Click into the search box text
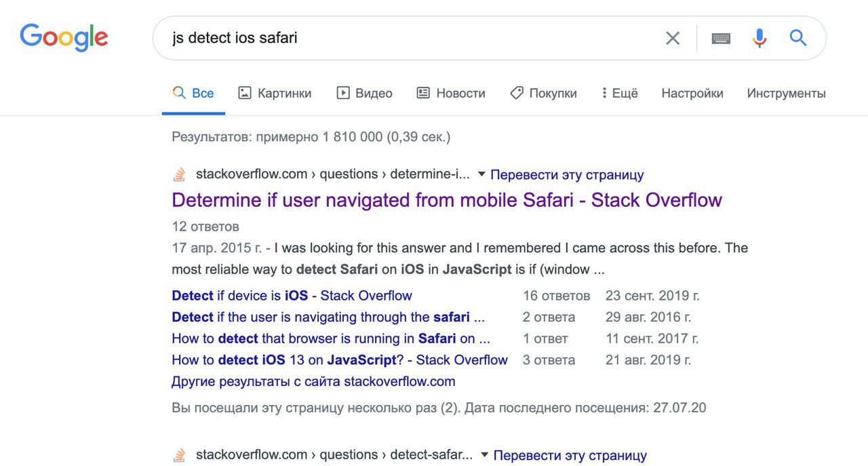868x466 pixels. tap(235, 38)
